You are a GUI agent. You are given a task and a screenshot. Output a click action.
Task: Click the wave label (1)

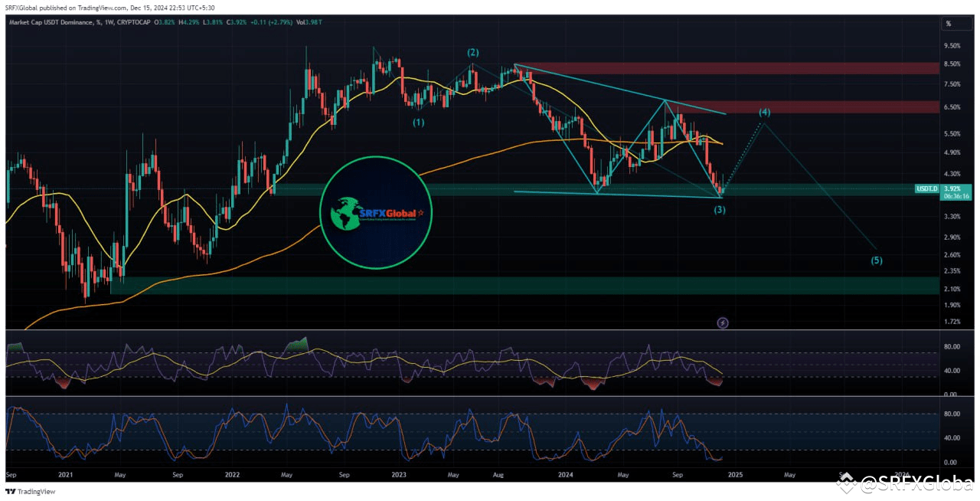pyautogui.click(x=418, y=122)
